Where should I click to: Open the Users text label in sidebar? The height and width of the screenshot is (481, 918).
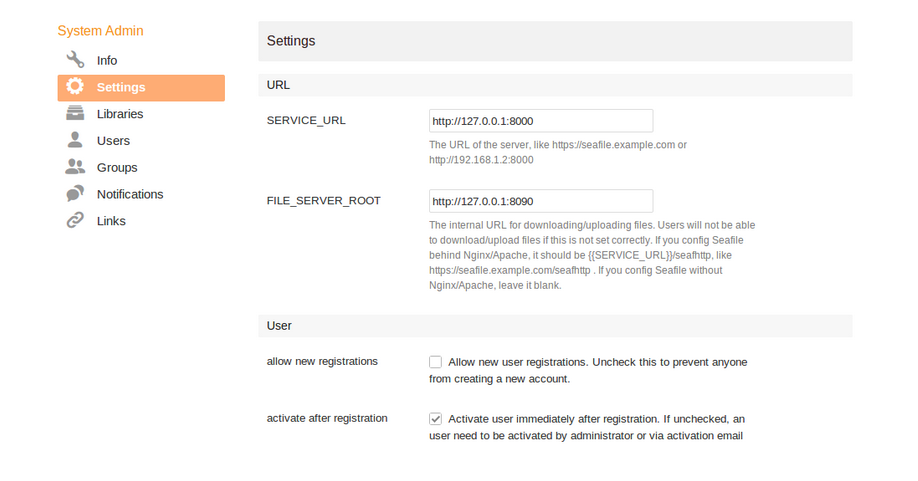pos(113,141)
